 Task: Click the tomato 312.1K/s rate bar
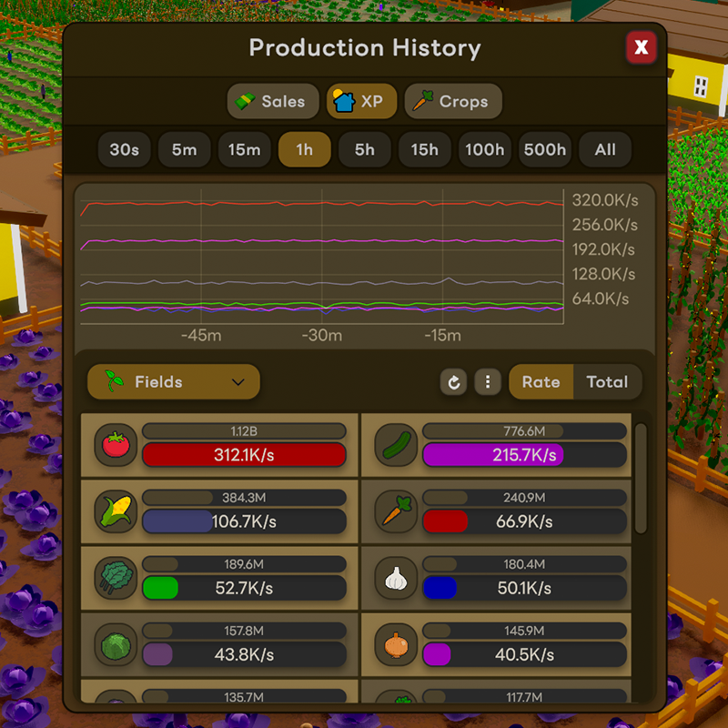[244, 455]
